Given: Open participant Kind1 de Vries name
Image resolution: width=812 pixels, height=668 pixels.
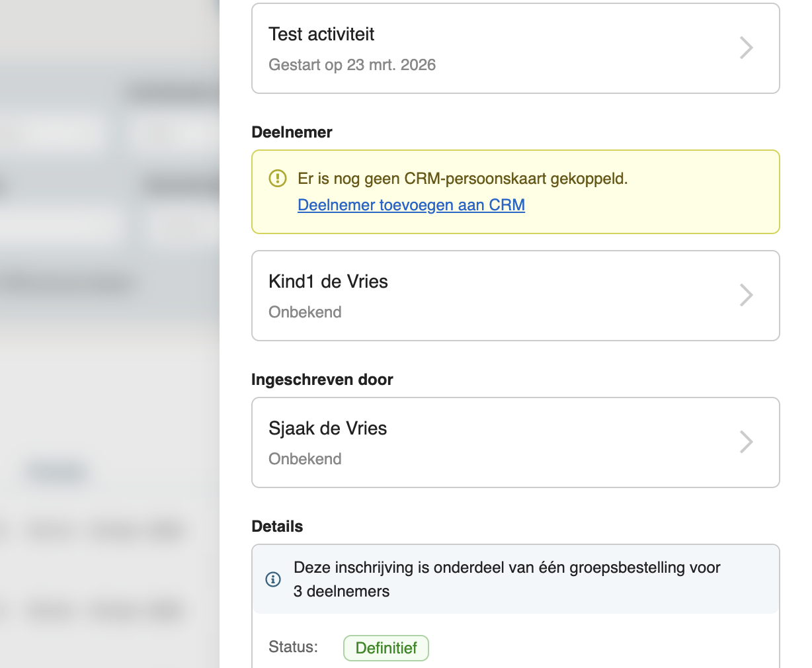Looking at the screenshot, I should pyautogui.click(x=328, y=282).
